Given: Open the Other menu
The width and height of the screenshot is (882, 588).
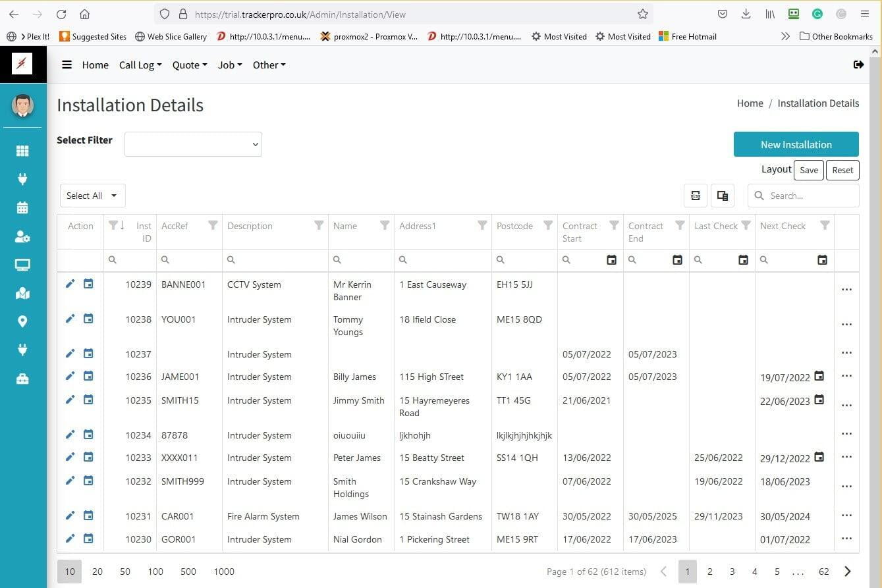Looking at the screenshot, I should 269,65.
